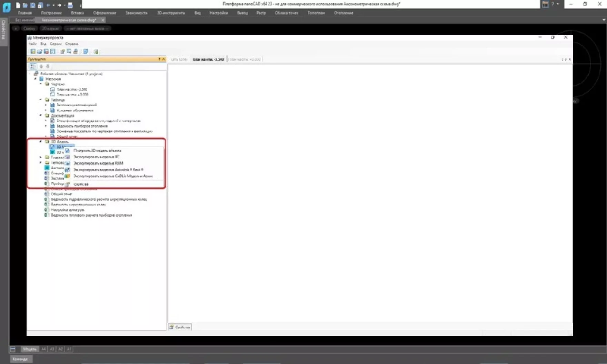Collapse the Таблицы folder in tree
Screen dimensions: 607x364
41,100
